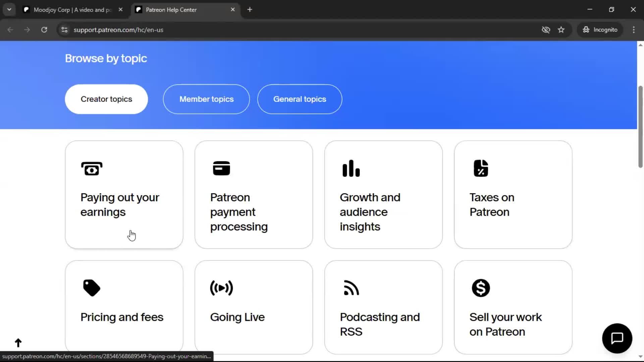The image size is (644, 362).
Task: Click the scrollbar up arrow
Action: click(640, 45)
